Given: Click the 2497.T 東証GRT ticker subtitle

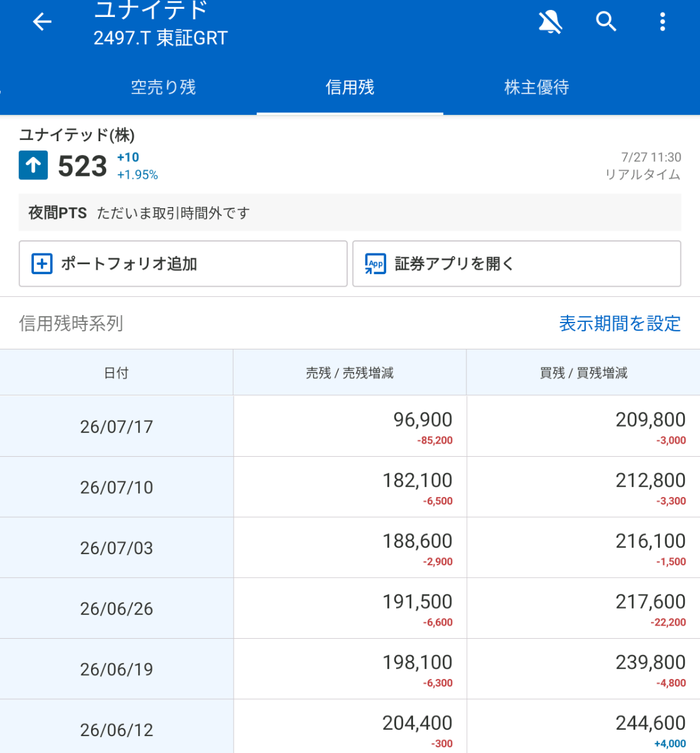Looking at the screenshot, I should coord(161,38).
